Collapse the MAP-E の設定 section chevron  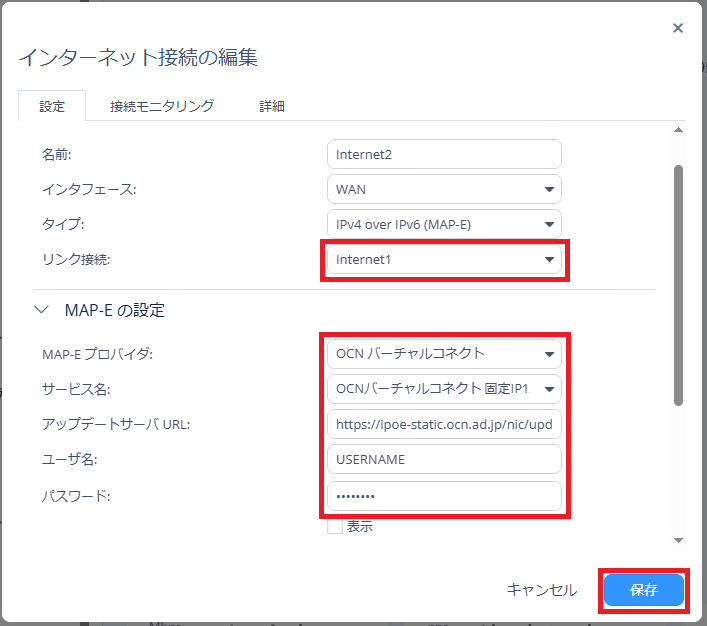[x=42, y=310]
